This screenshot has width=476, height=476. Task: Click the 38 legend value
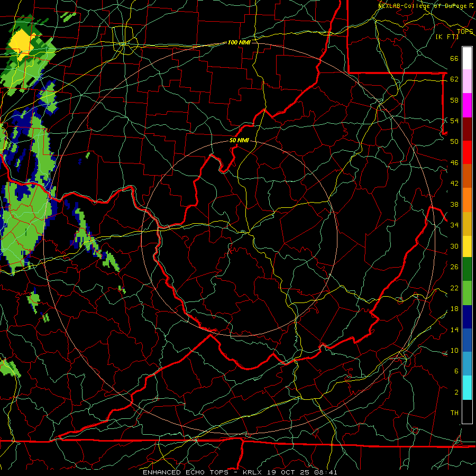click(454, 204)
